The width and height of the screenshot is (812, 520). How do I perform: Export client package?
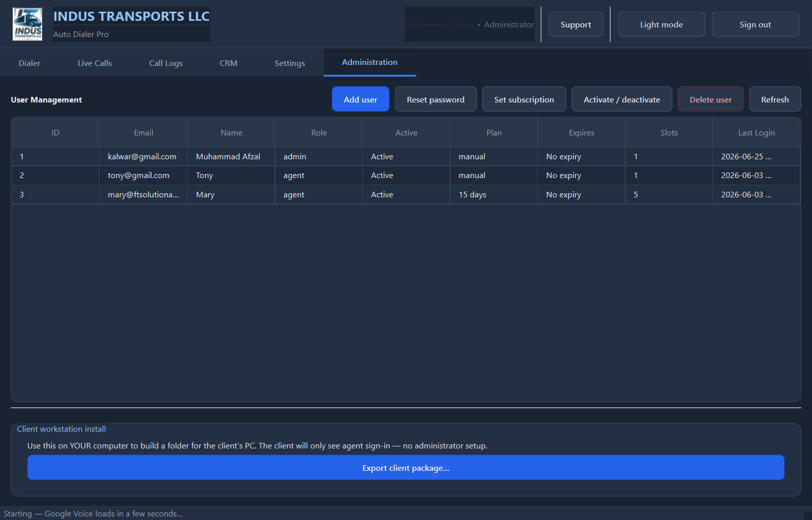(406, 468)
